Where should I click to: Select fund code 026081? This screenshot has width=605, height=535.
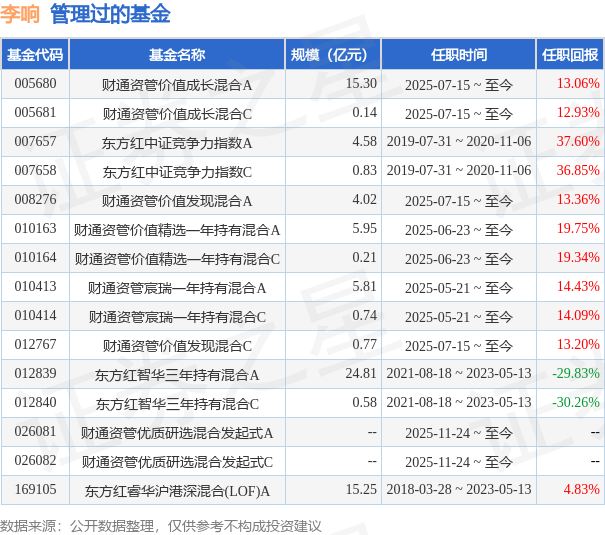35,433
